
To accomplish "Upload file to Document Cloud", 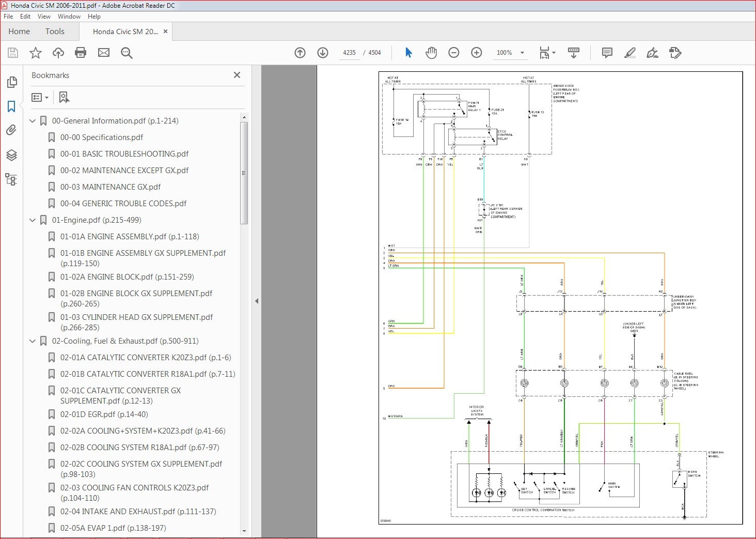I will pos(58,53).
